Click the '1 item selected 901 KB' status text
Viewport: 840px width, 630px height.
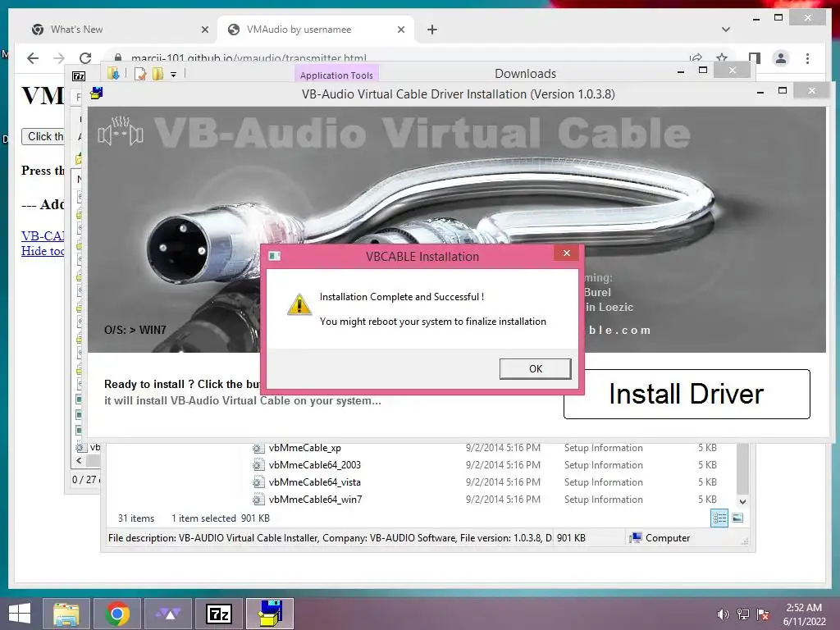click(220, 518)
